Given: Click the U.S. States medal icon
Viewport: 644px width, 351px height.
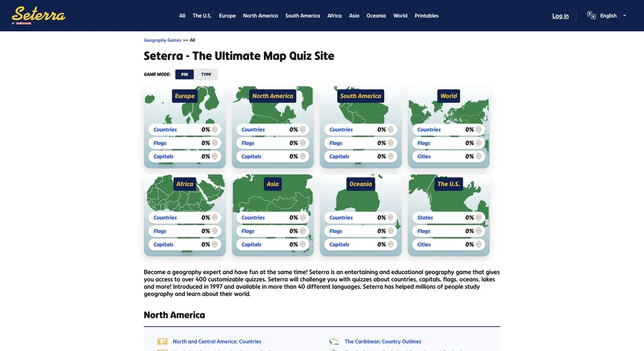Looking at the screenshot, I should pos(479,217).
